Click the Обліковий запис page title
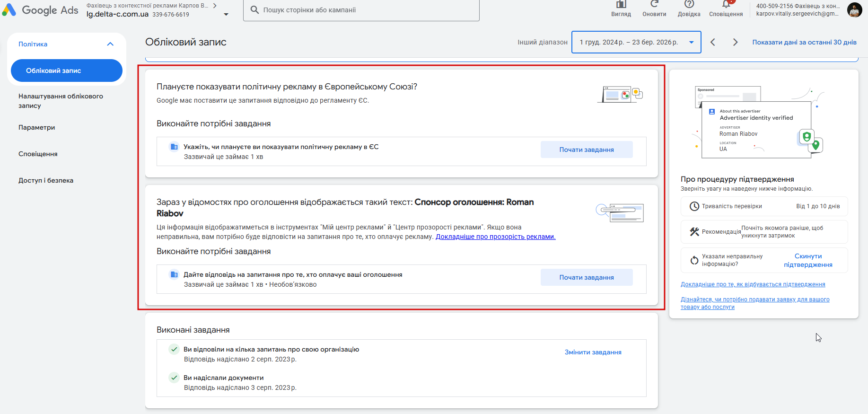The image size is (868, 414). [185, 42]
